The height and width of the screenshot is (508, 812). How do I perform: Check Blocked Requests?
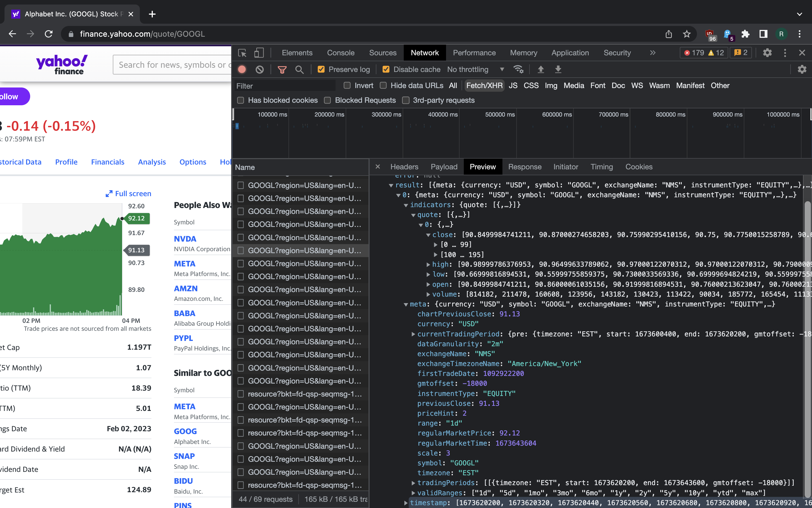coord(328,100)
